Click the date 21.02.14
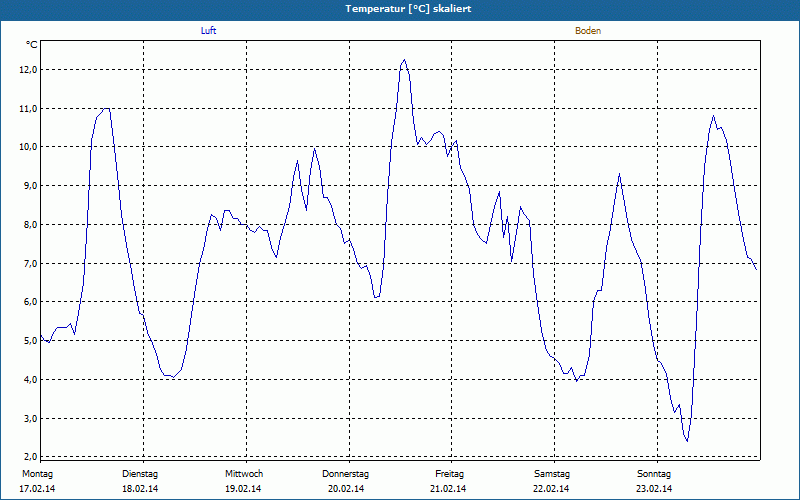Image resolution: width=800 pixels, height=500 pixels. tap(448, 489)
